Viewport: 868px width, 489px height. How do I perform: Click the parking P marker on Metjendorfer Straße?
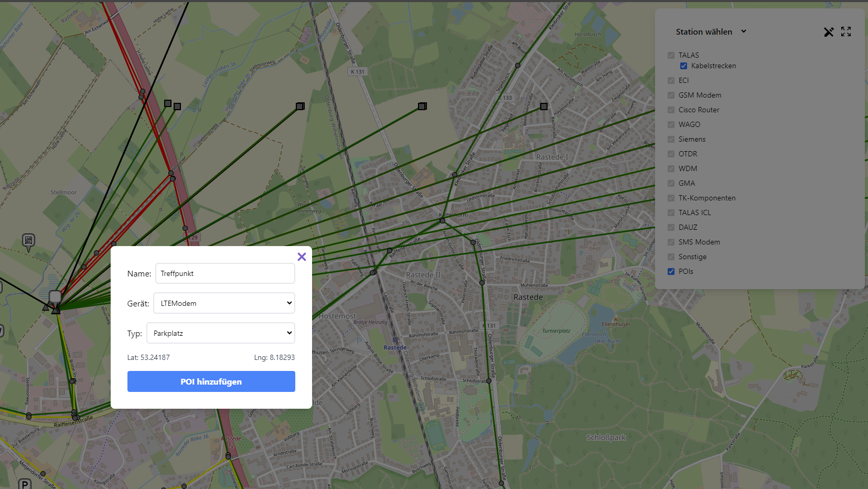25,484
